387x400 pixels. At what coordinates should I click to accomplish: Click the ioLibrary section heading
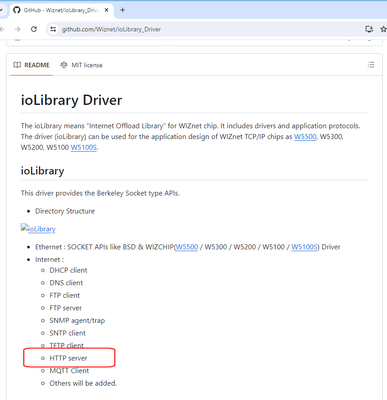(42, 171)
